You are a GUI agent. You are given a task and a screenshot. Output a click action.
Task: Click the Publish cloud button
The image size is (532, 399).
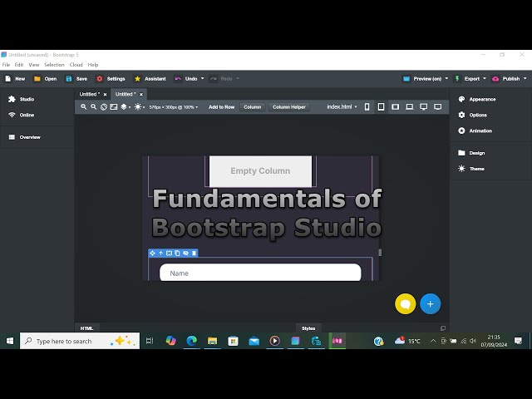click(506, 79)
